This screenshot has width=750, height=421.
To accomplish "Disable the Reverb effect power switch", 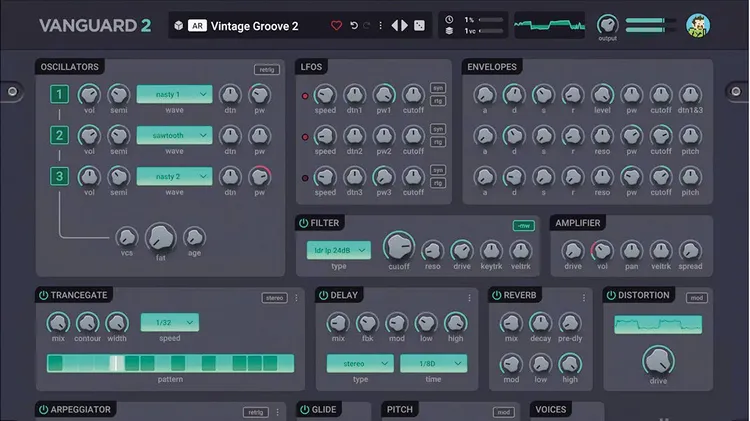I will [496, 295].
